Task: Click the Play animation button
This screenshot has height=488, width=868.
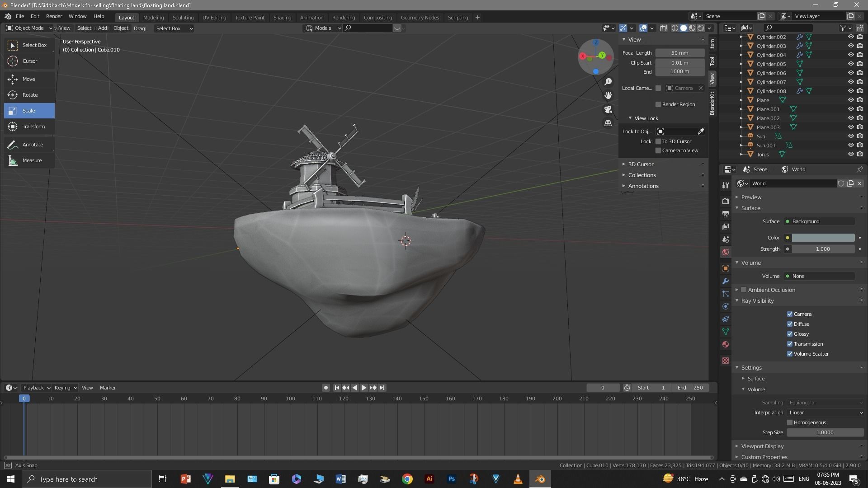Action: [x=363, y=388]
